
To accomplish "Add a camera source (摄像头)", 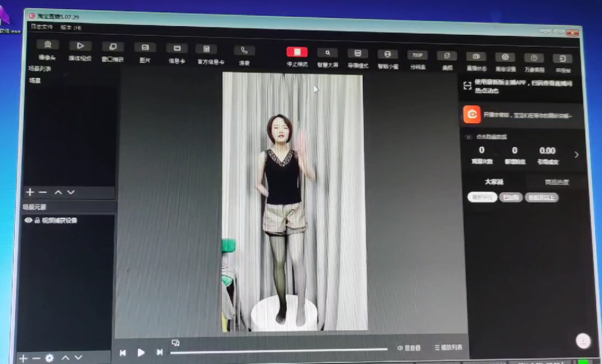I will [48, 46].
